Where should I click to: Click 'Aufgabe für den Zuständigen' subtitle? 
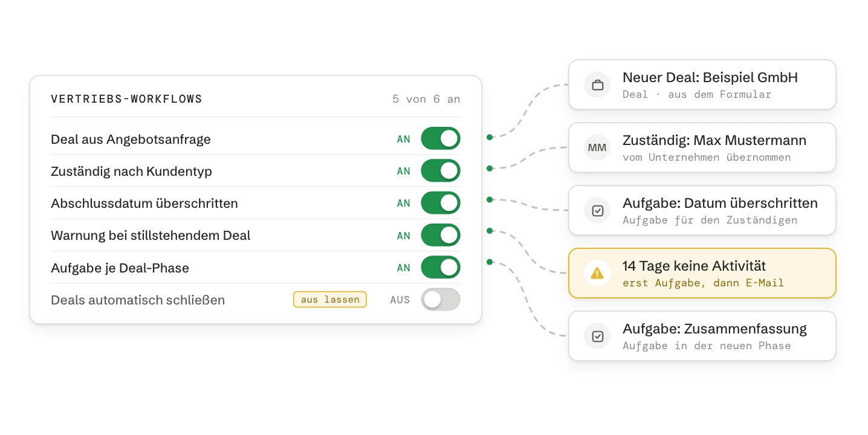tap(710, 220)
